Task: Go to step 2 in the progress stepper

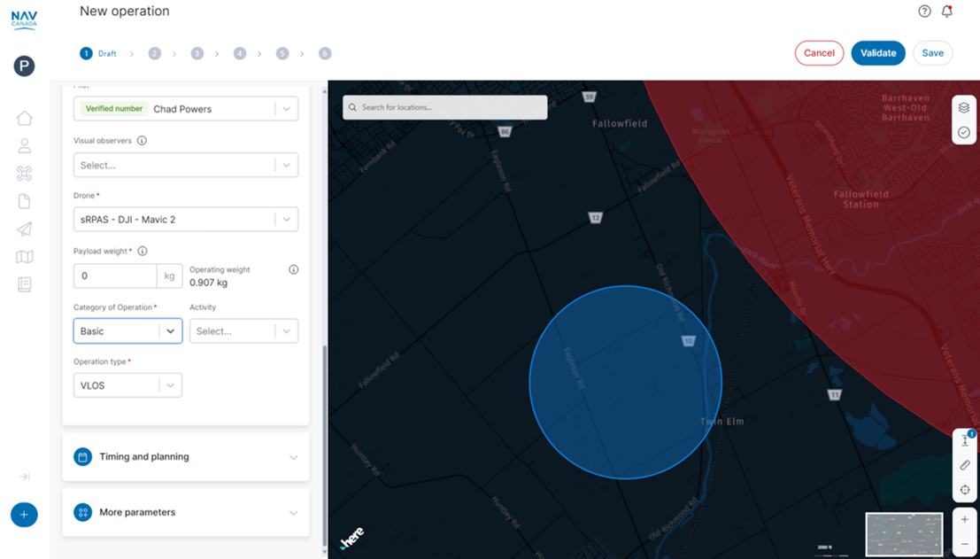Action: point(155,53)
